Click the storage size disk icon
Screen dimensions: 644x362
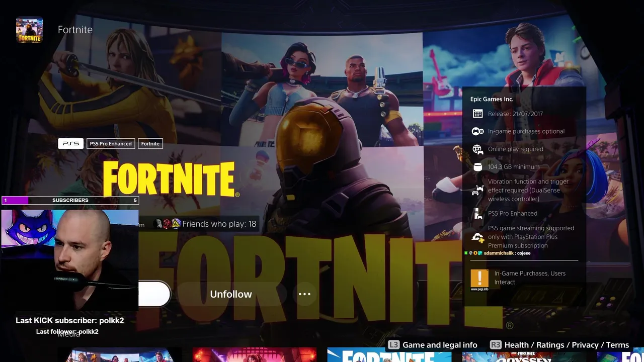(x=477, y=167)
